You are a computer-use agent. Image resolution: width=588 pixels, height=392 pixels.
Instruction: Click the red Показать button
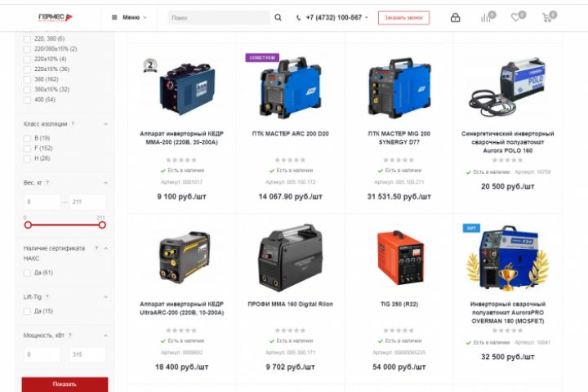(x=65, y=384)
